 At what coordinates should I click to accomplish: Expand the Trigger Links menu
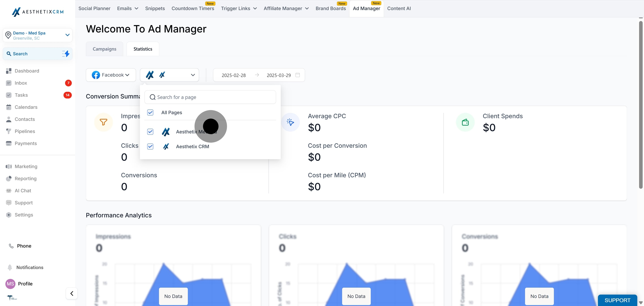pos(239,9)
